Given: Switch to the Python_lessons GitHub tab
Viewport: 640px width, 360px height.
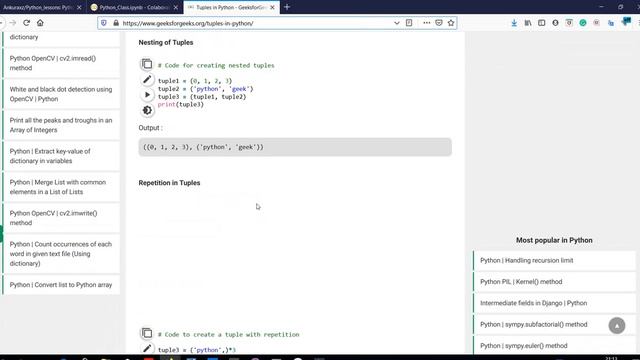Looking at the screenshot, I should tap(38, 7).
